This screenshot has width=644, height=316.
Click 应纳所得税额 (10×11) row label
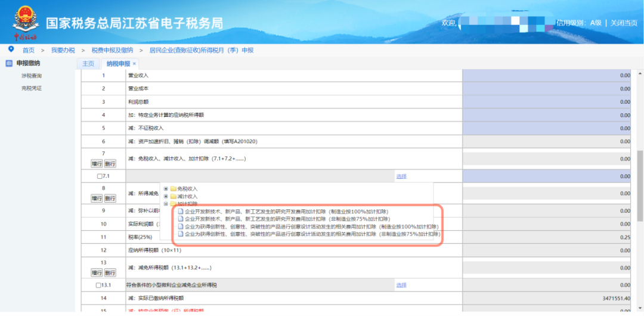(x=154, y=250)
